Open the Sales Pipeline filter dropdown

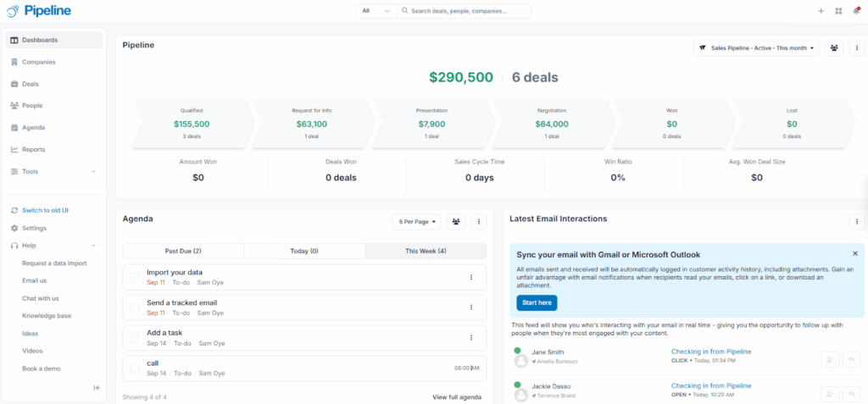pos(756,48)
